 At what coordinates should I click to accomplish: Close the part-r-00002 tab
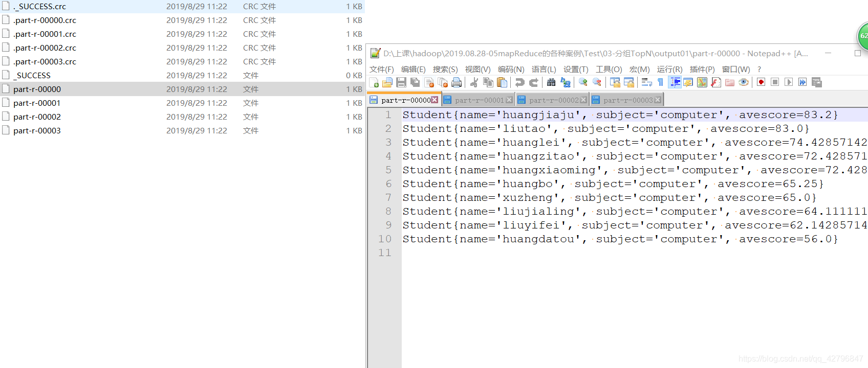coord(583,100)
